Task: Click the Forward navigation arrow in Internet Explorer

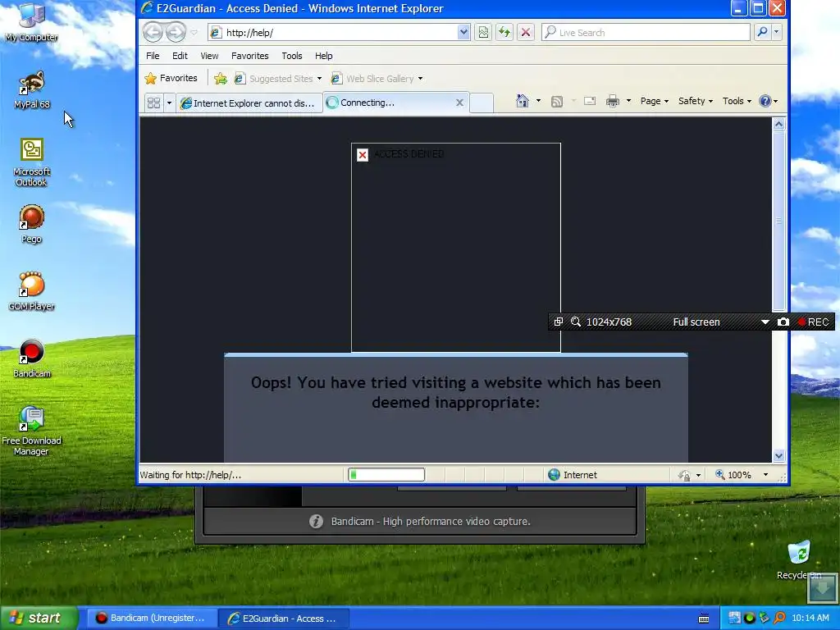Action: [x=176, y=32]
